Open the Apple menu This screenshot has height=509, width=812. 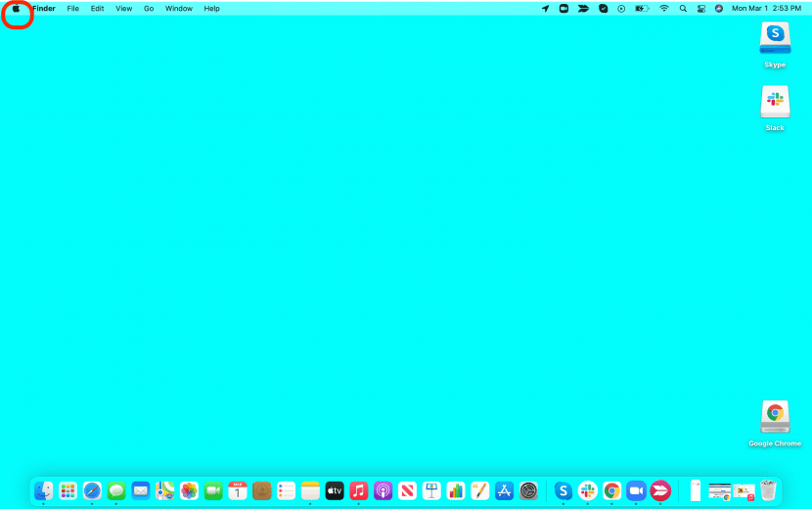point(16,8)
